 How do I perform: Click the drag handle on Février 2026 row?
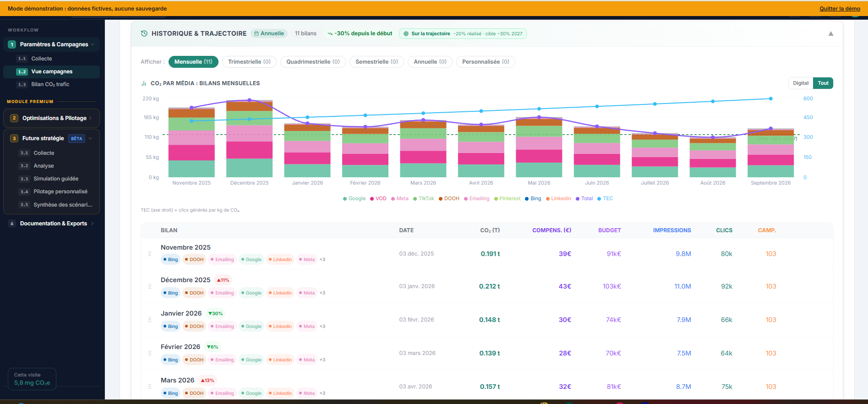(x=150, y=353)
